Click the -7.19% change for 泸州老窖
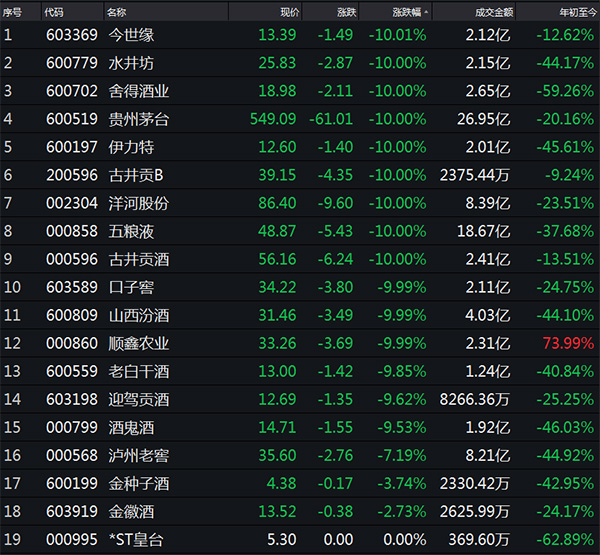The height and width of the screenshot is (555, 600). coord(402,455)
